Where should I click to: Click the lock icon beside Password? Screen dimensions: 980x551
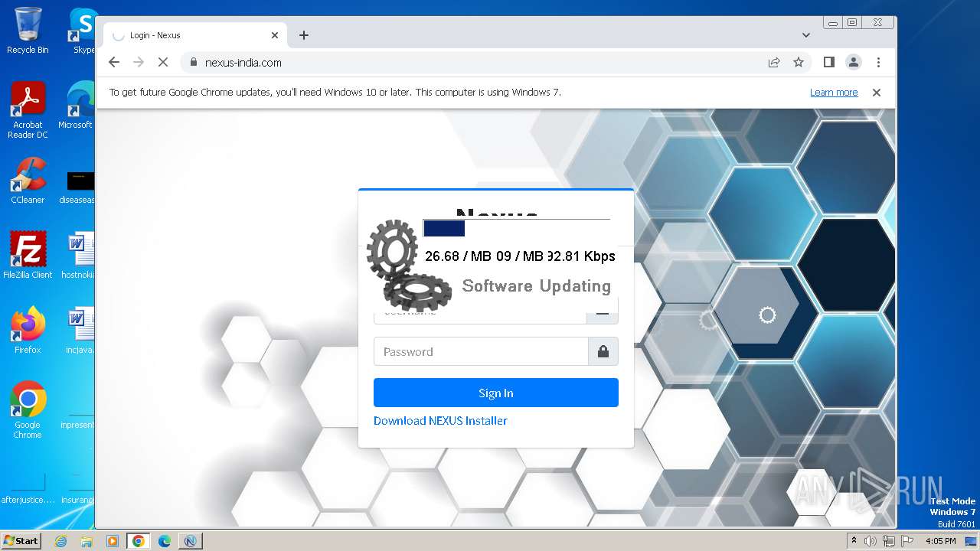[x=603, y=352]
